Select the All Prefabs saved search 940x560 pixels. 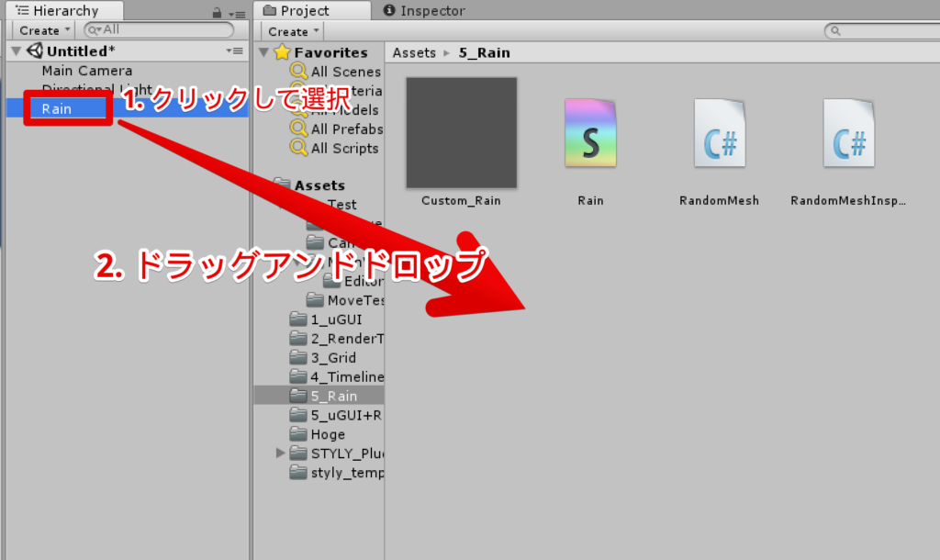pos(347,129)
